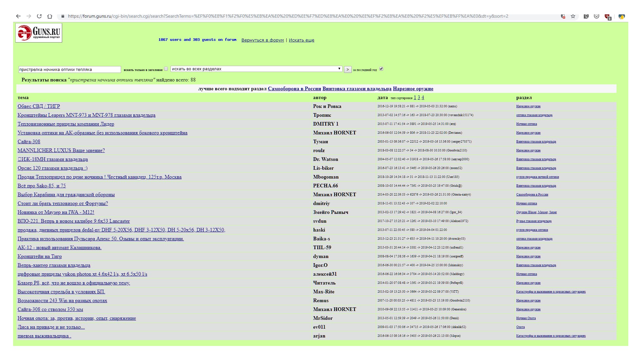Open the Pocket extension icon
Screen dimensions: 644x361
597,16
